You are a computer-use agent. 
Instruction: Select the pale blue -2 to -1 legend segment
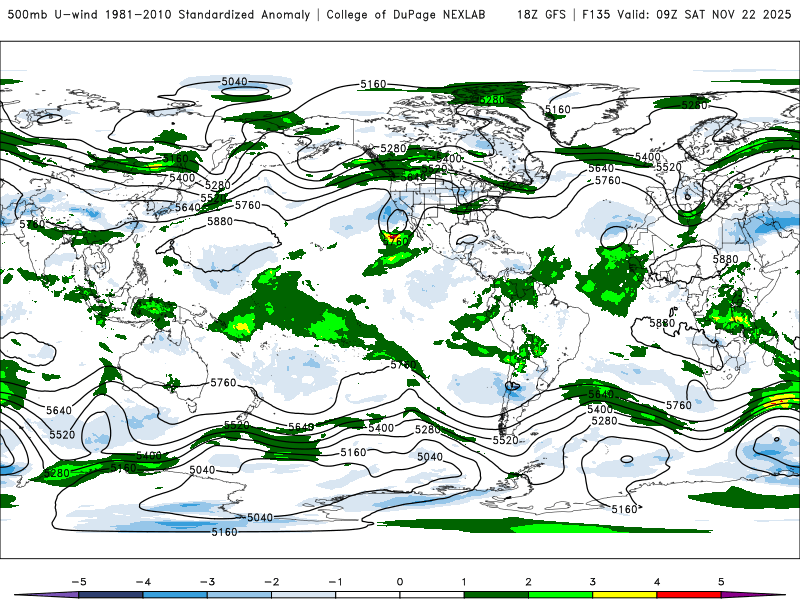click(x=304, y=595)
